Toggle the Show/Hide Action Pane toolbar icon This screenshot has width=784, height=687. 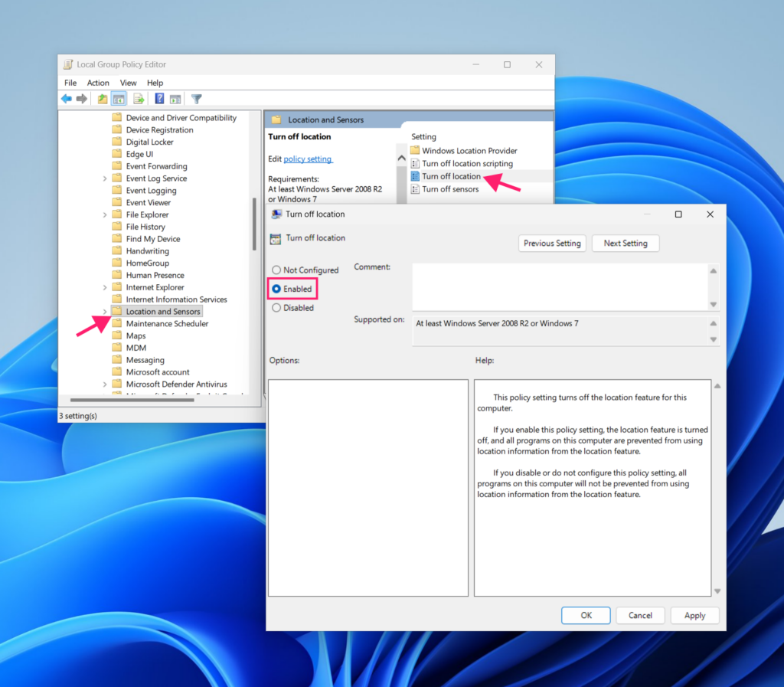(x=175, y=99)
